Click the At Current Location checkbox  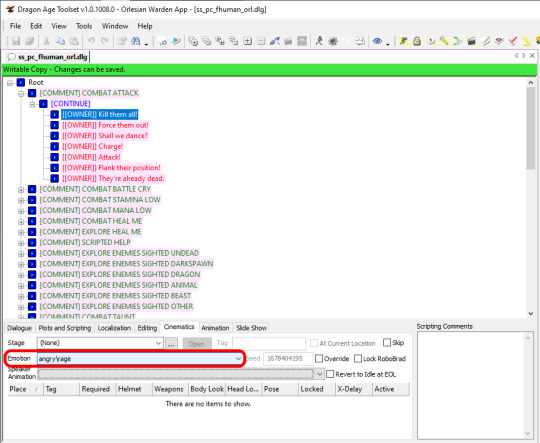point(314,343)
